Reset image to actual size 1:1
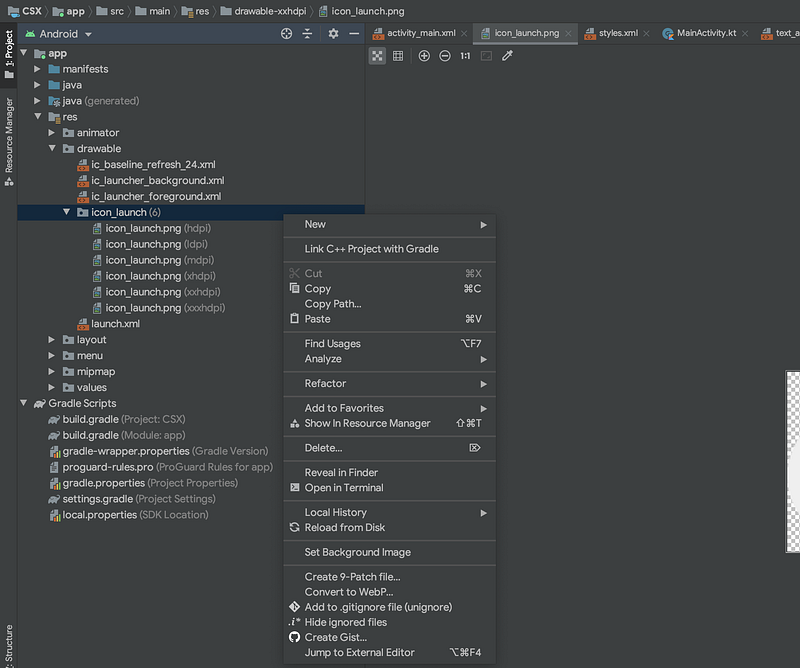 click(465, 56)
